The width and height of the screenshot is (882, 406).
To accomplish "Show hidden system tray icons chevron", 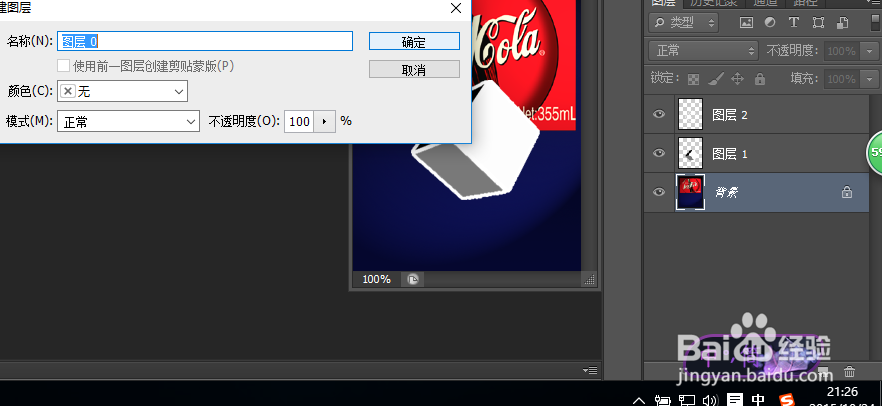I will point(639,400).
